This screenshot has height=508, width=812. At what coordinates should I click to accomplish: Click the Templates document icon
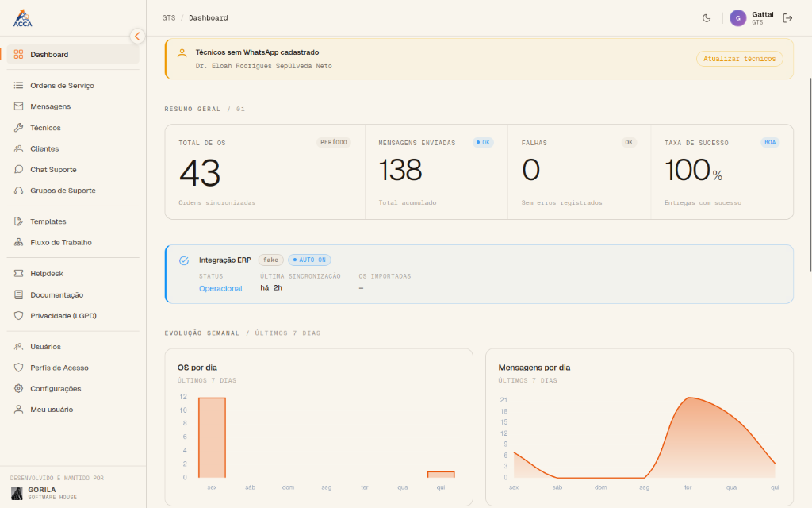tap(19, 221)
